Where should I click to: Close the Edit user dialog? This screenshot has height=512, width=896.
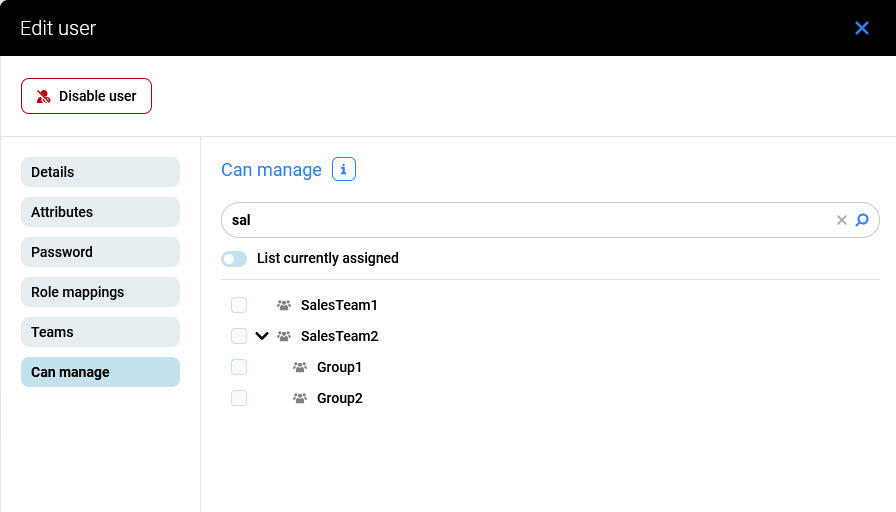862,28
